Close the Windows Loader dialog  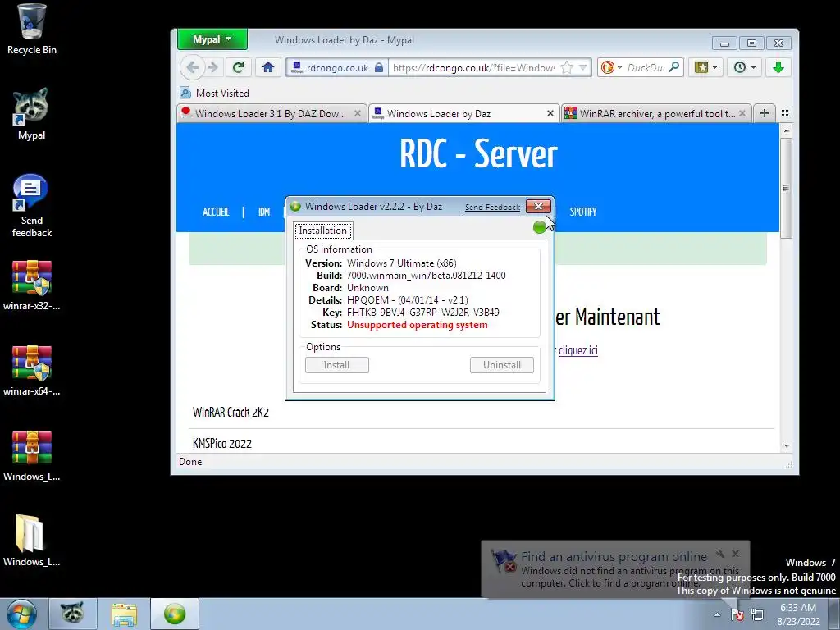tap(538, 206)
